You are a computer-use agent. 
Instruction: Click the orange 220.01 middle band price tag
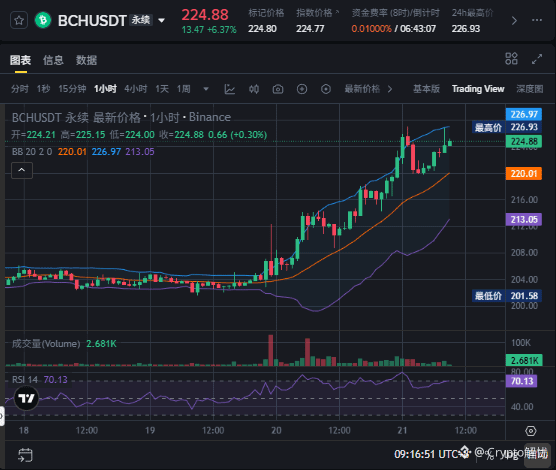tap(524, 173)
